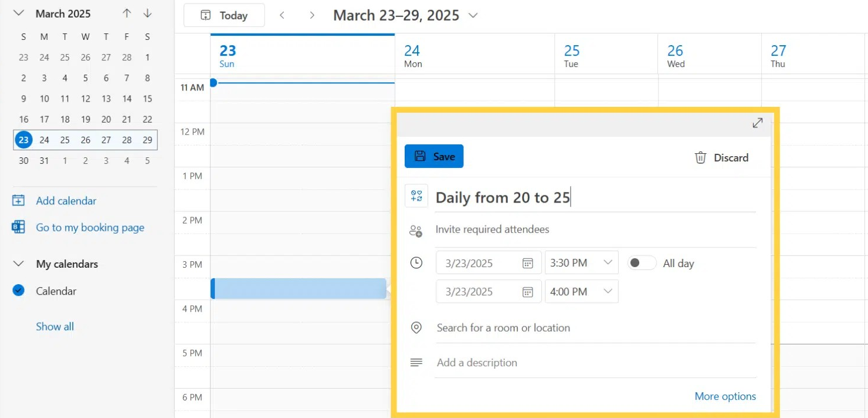Click the event category icon beside title
This screenshot has height=418, width=868.
click(x=416, y=196)
